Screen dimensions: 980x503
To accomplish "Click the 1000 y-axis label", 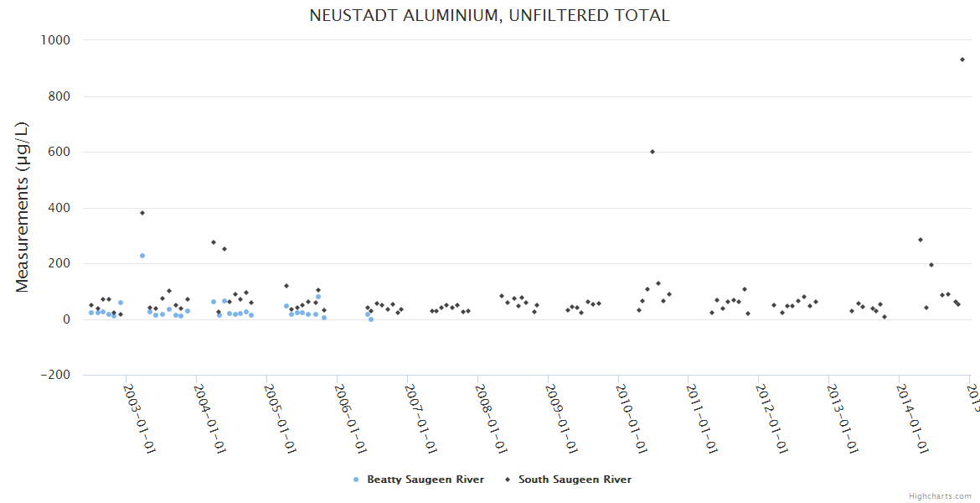I will coord(54,40).
